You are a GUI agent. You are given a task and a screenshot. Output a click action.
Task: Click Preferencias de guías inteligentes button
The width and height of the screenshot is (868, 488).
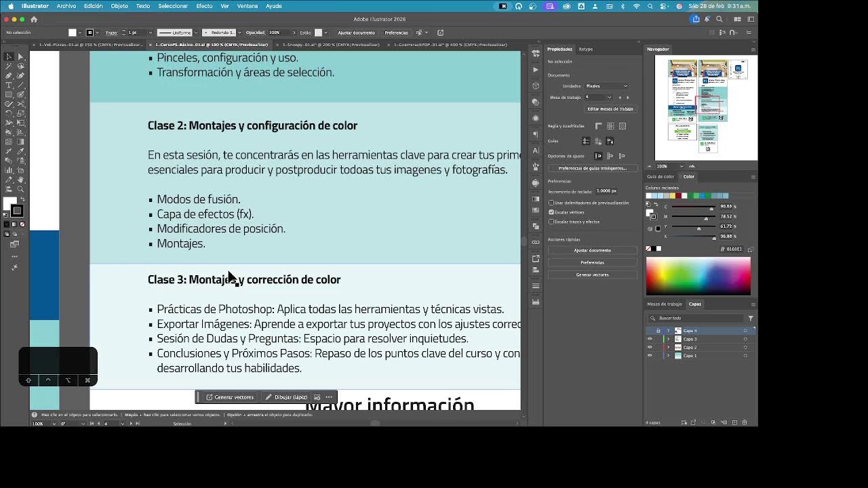click(593, 168)
